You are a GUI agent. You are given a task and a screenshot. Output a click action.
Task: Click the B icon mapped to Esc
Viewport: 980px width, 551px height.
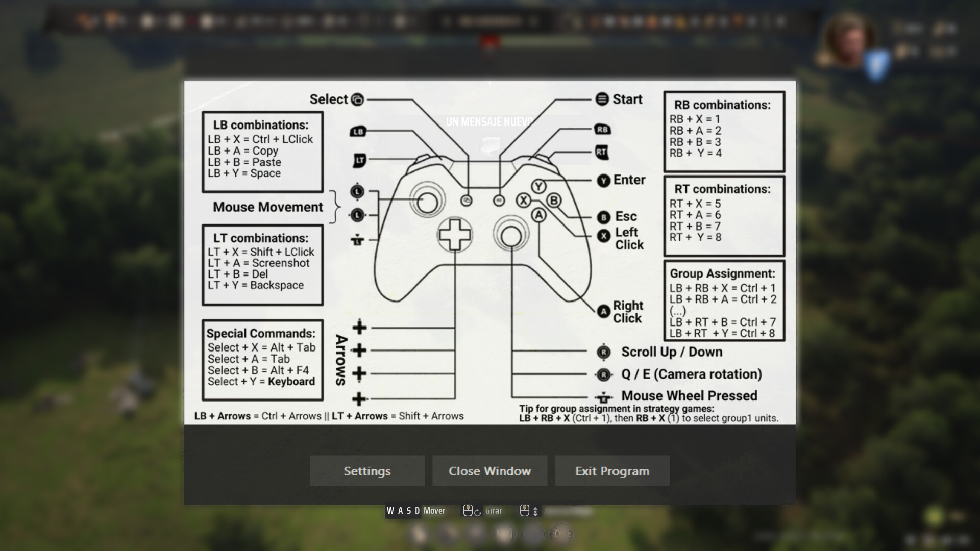[x=604, y=217]
